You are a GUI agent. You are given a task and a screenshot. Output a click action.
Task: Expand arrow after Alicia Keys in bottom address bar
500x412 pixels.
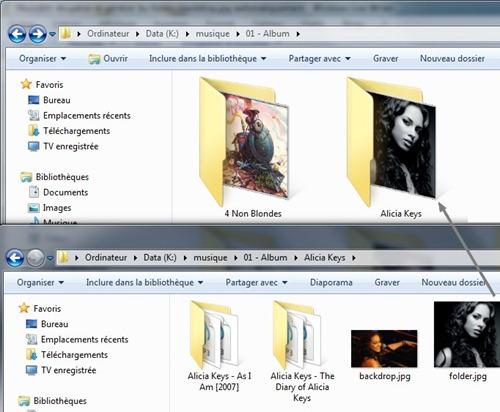tap(354, 258)
